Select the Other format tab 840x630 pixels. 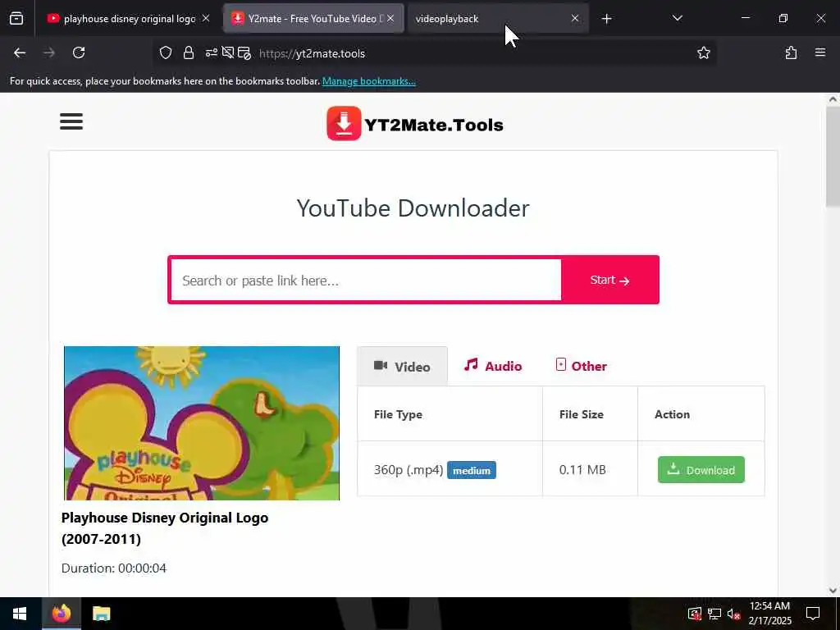click(x=582, y=366)
